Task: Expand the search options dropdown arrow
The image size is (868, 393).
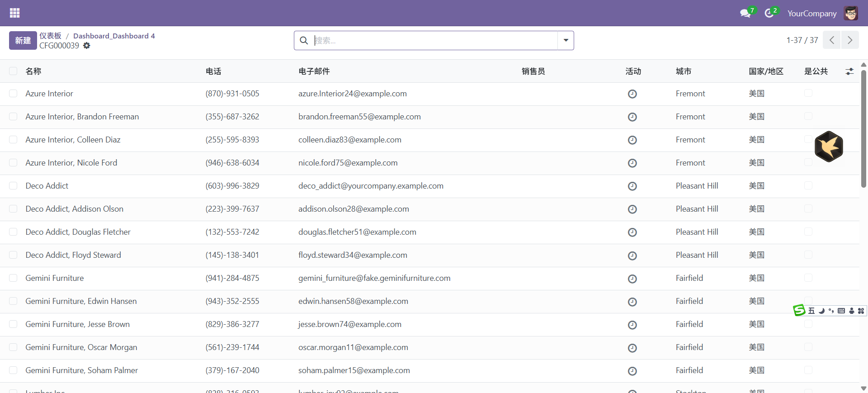Action: (566, 41)
